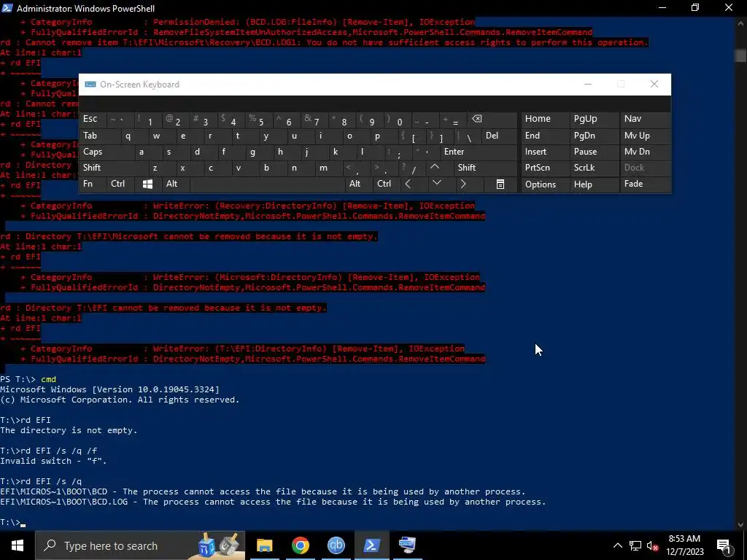Click the End key
The image size is (747, 560).
(545, 136)
